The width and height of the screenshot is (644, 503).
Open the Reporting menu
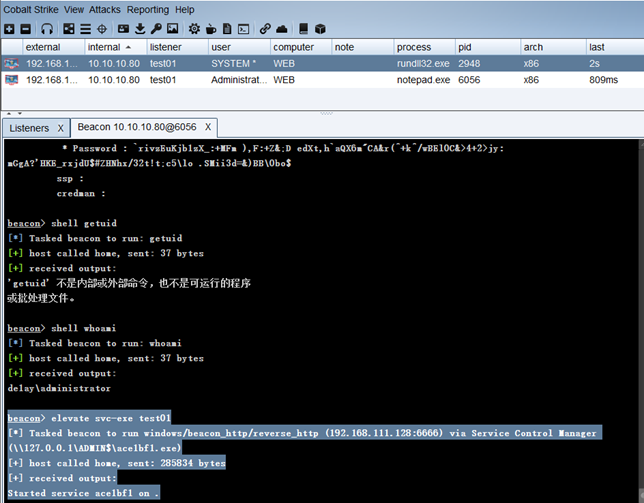pyautogui.click(x=148, y=9)
